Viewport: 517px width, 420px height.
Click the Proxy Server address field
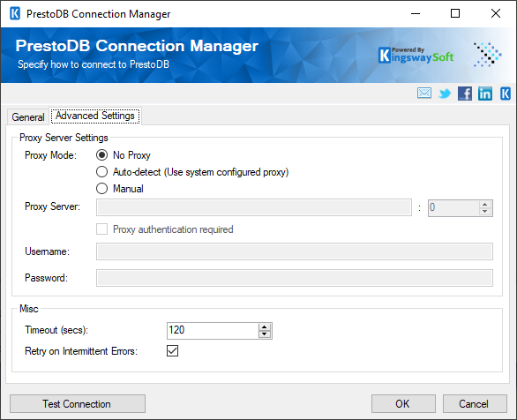tap(254, 207)
